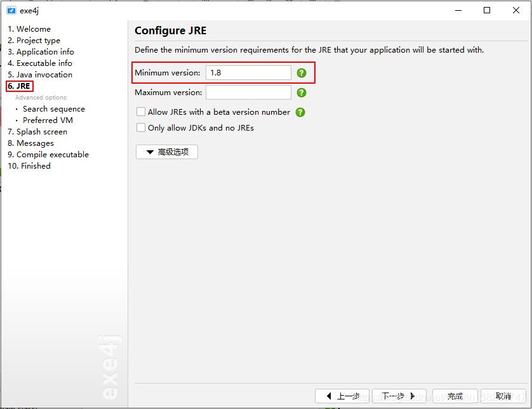Jump to step 10. Finished
This screenshot has height=409, width=532.
[29, 166]
